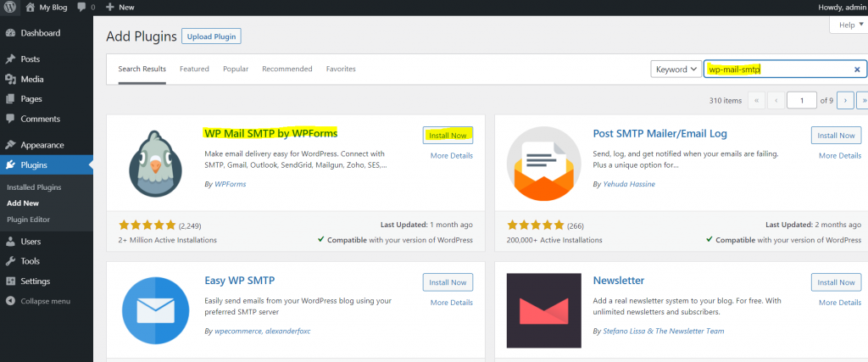868x362 pixels.
Task: Click the Settings icon in sidebar
Action: pos(10,281)
